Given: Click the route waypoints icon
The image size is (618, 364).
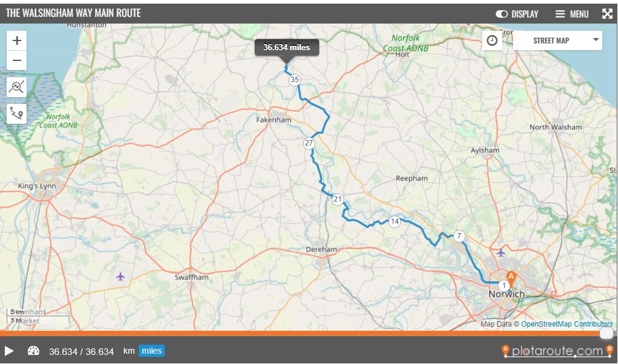Looking at the screenshot, I should pos(17,113).
